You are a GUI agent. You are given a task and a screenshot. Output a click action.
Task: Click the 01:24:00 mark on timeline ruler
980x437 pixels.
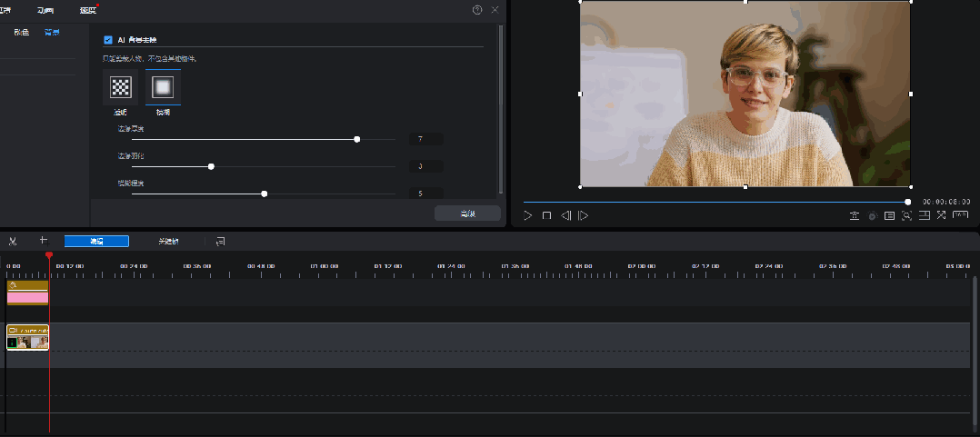[451, 266]
